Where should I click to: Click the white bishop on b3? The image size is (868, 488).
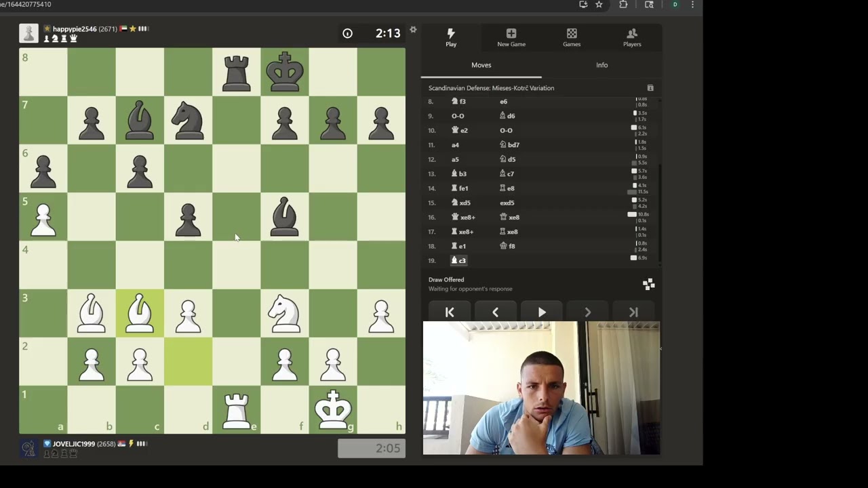(x=92, y=313)
